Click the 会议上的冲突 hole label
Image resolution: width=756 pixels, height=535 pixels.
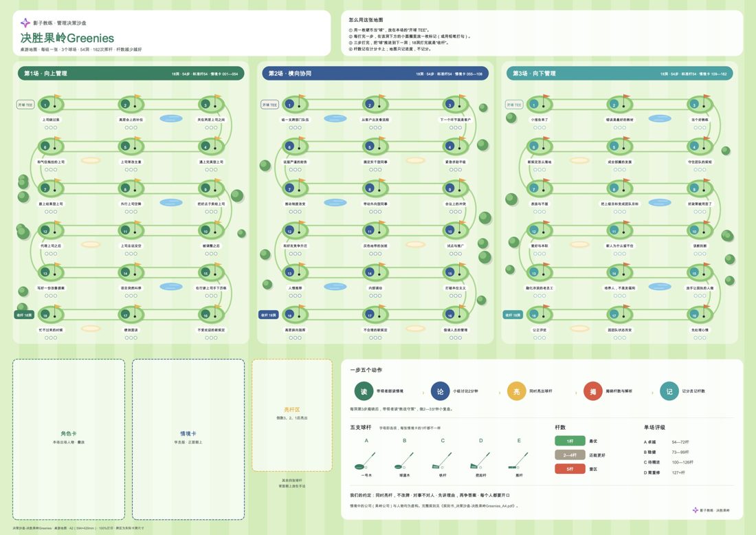tap(456, 204)
